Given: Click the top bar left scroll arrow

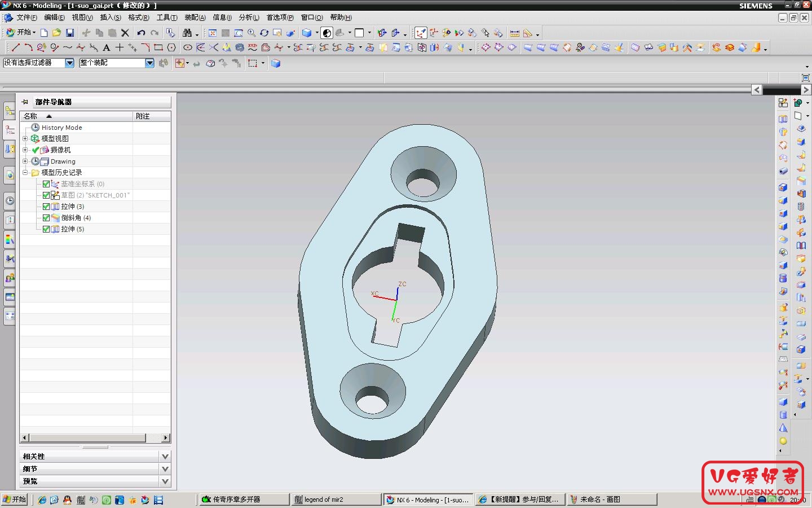Looking at the screenshot, I should [757, 90].
